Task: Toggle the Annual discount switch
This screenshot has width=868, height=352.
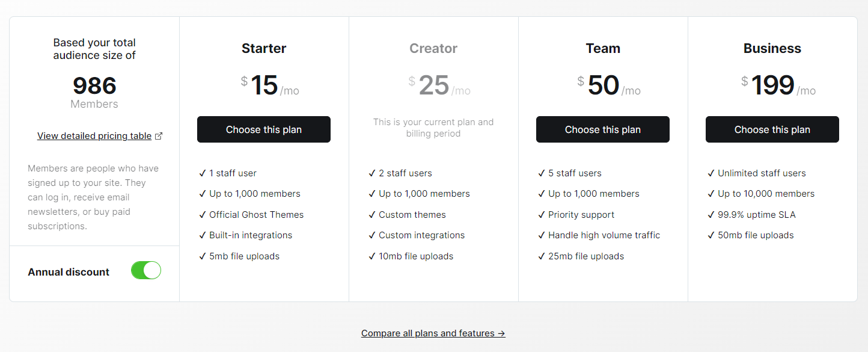Action: coord(146,270)
